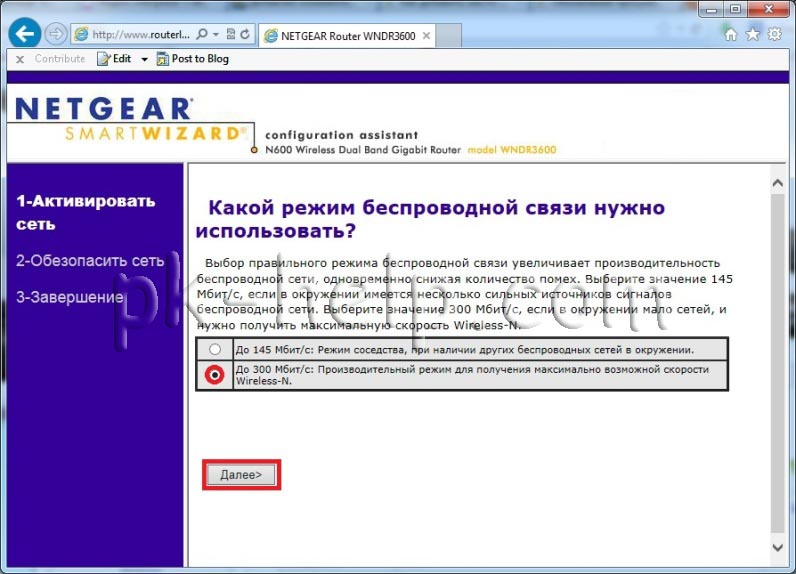Click the Edit toolbar button
Image resolution: width=796 pixels, height=574 pixels.
click(114, 59)
